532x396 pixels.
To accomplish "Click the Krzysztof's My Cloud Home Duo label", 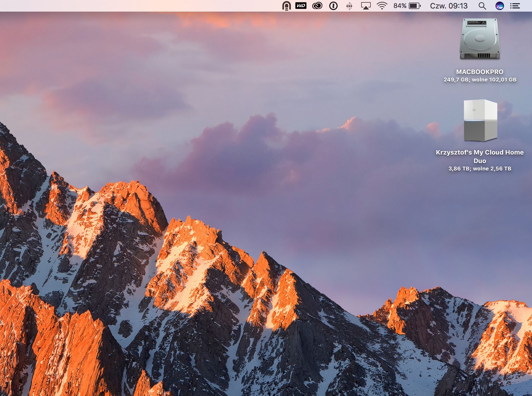I will point(480,156).
